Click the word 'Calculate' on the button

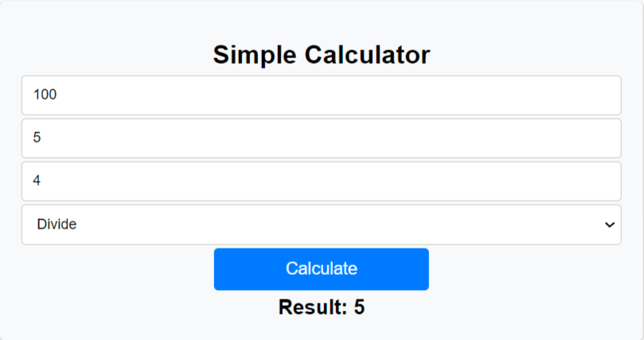[x=321, y=269]
